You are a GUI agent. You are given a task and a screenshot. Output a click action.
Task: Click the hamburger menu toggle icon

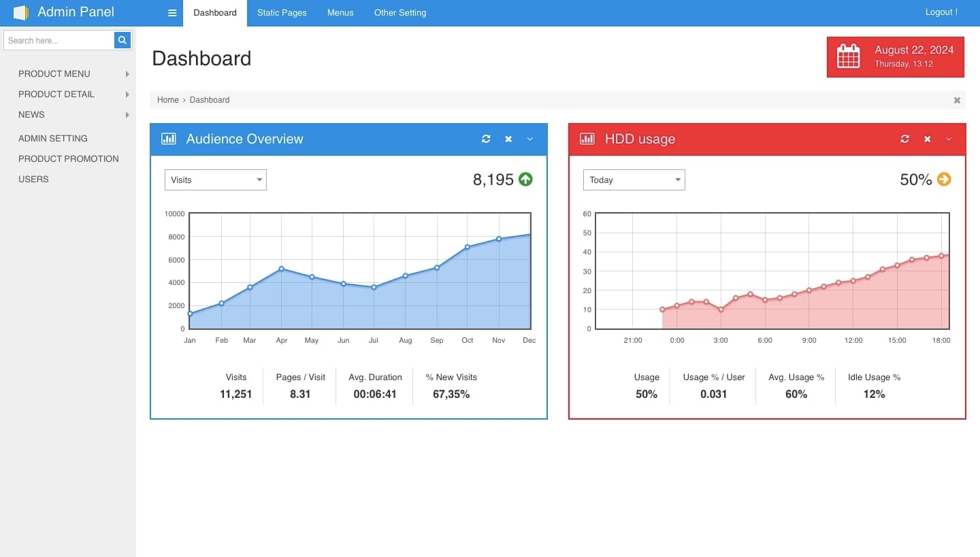click(172, 13)
